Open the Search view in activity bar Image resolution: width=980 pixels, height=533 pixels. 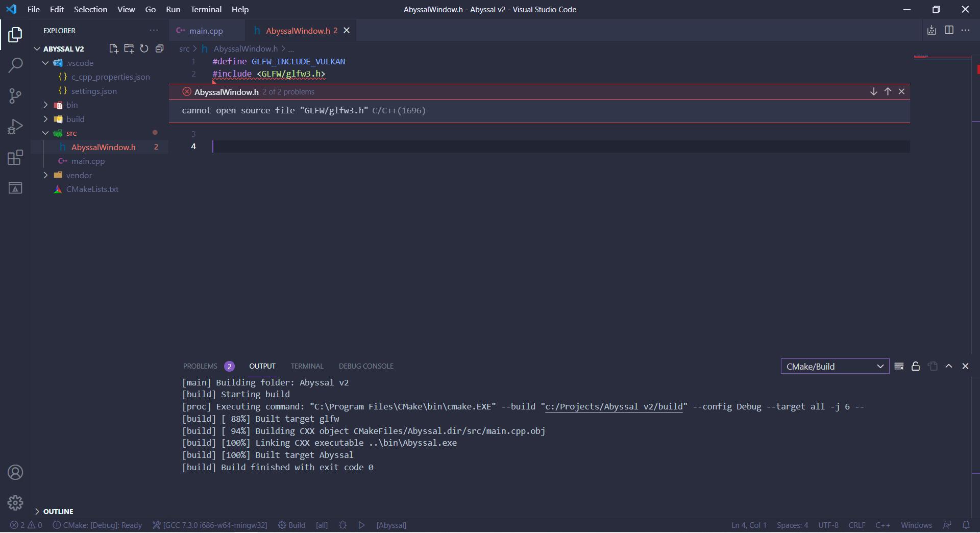tap(15, 65)
